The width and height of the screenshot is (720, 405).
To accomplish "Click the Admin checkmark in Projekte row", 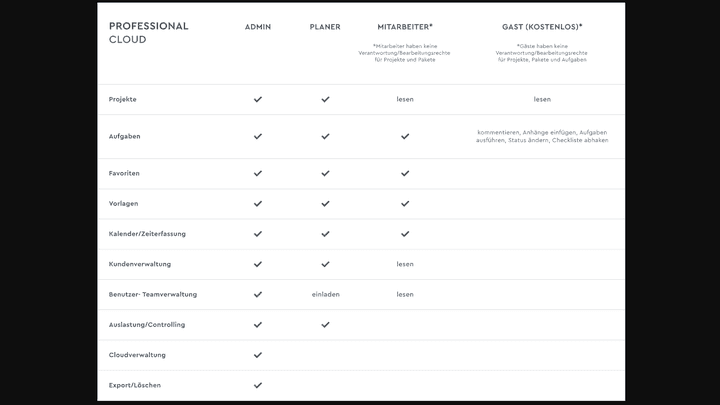I will (258, 99).
